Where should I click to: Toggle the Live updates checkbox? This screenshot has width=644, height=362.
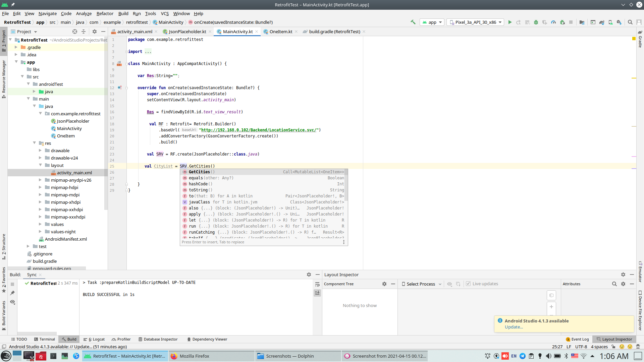pyautogui.click(x=468, y=284)
